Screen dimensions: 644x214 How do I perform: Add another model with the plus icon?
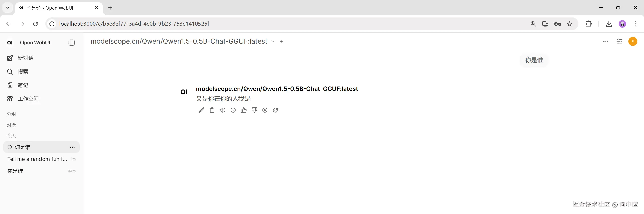(x=281, y=41)
